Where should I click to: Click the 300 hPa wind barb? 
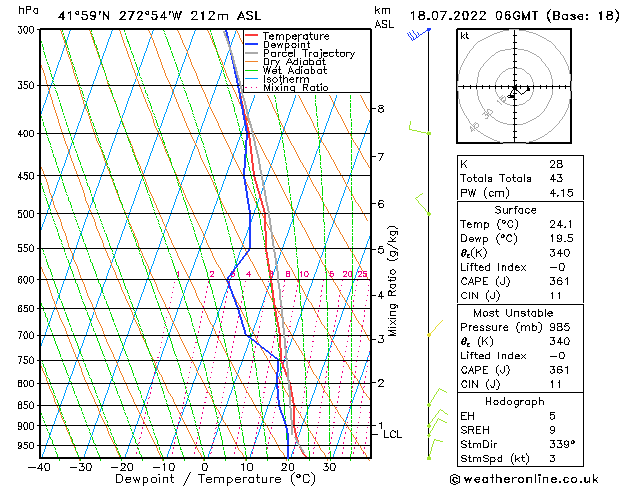[418, 34]
